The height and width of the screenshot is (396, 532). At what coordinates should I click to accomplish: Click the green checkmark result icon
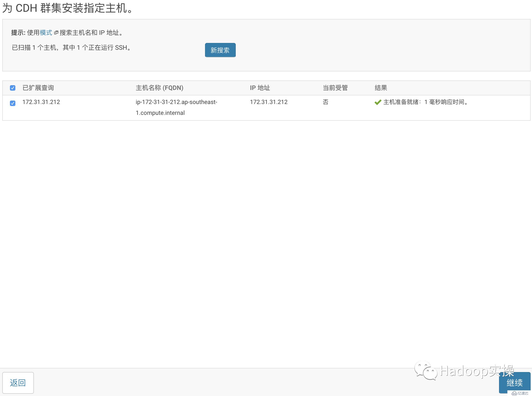tap(378, 102)
